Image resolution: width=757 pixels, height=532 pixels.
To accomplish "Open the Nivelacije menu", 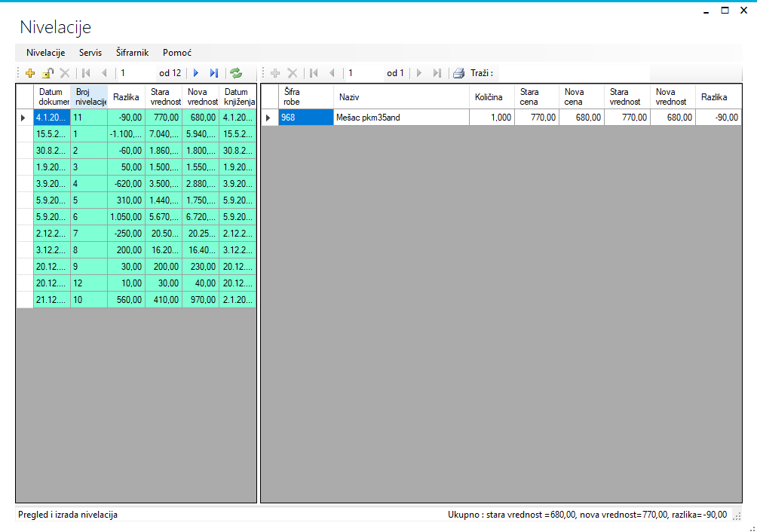I will (45, 53).
